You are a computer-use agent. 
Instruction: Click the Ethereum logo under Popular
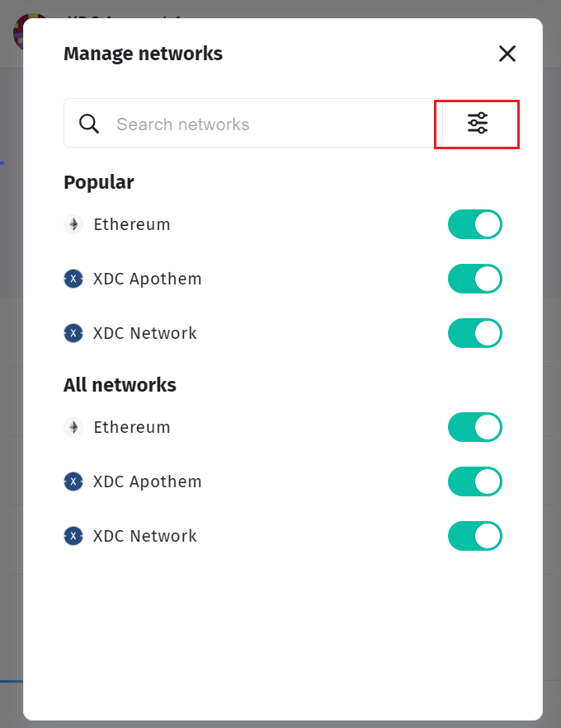click(x=73, y=224)
